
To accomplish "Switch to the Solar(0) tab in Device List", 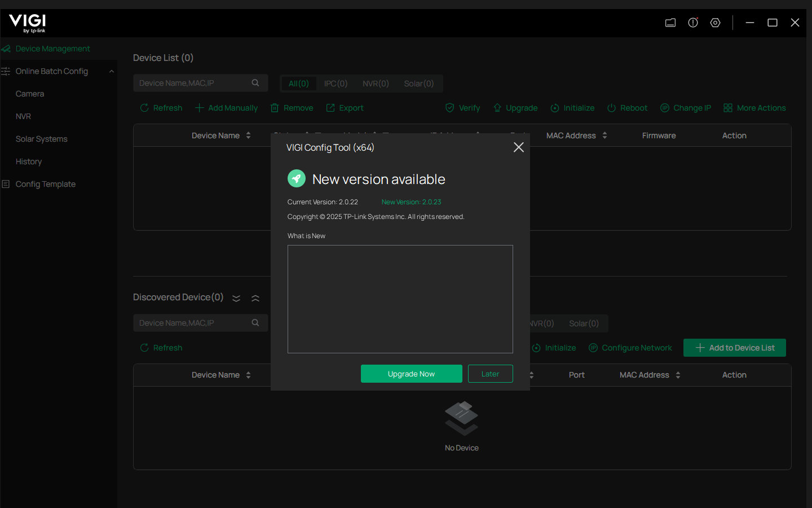I will pos(419,84).
